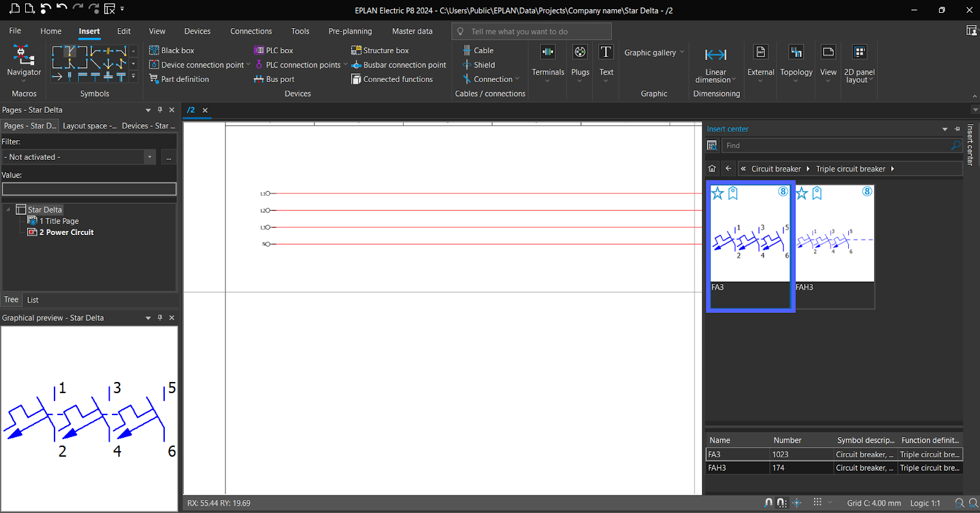Open the Navigator macros tool

24,62
